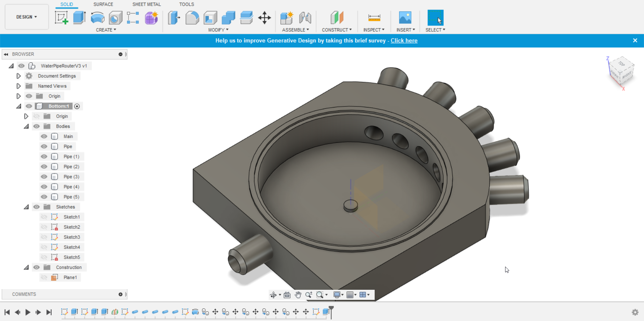Toggle visibility of Pipe (3) body
The width and height of the screenshot is (644, 321).
[44, 177]
